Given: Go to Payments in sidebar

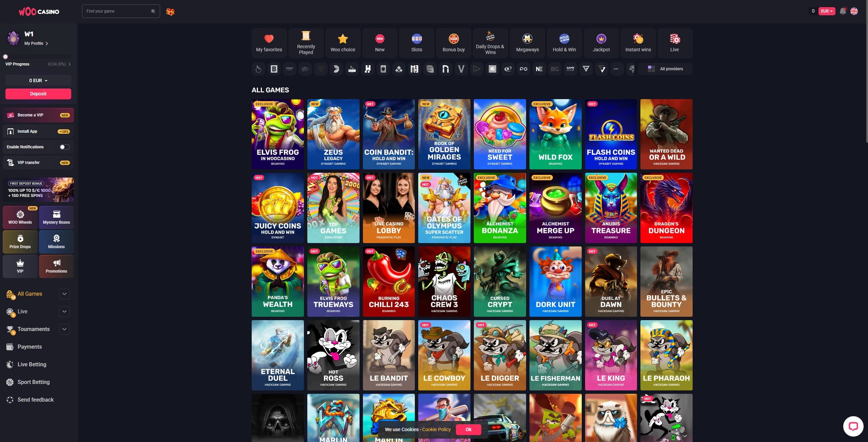Looking at the screenshot, I should tap(30, 347).
